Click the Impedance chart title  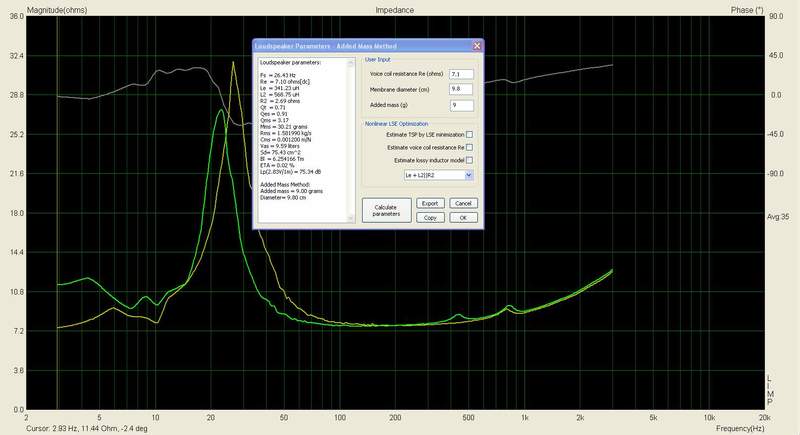395,9
